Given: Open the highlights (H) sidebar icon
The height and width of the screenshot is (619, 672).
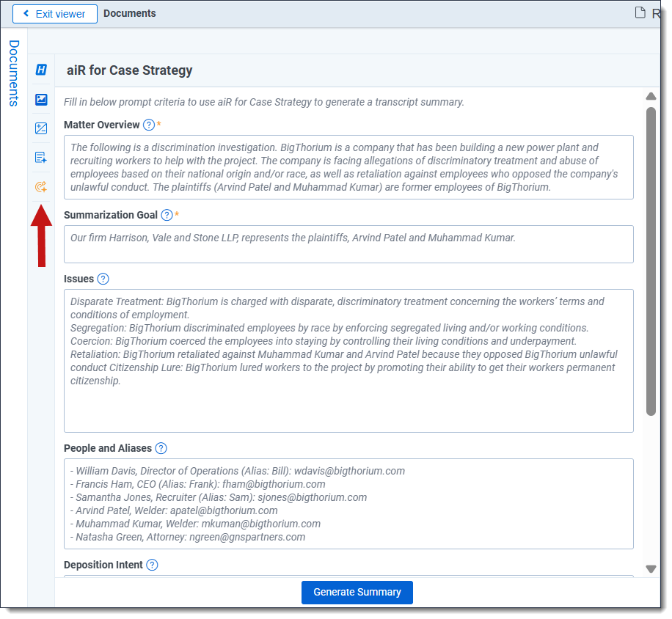Looking at the screenshot, I should [41, 70].
